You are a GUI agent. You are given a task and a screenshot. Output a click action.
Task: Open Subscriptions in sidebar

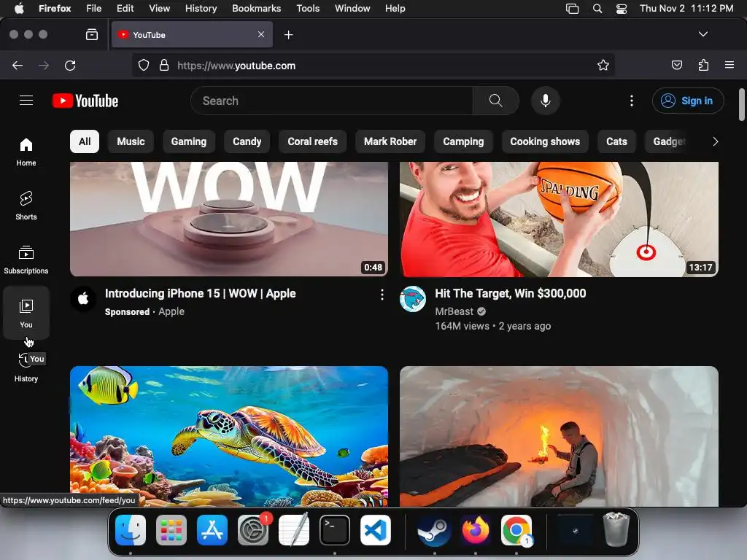(26, 260)
